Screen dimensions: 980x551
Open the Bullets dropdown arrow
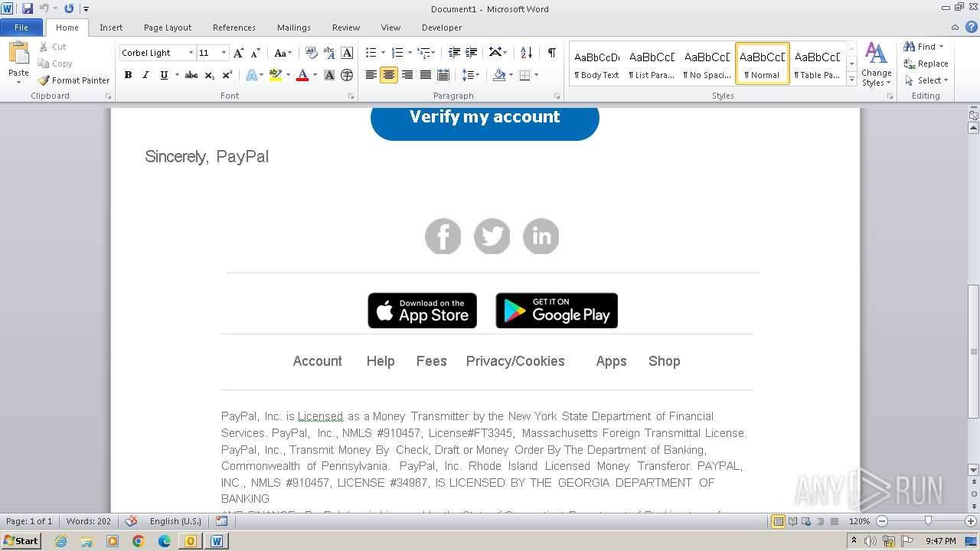384,53
